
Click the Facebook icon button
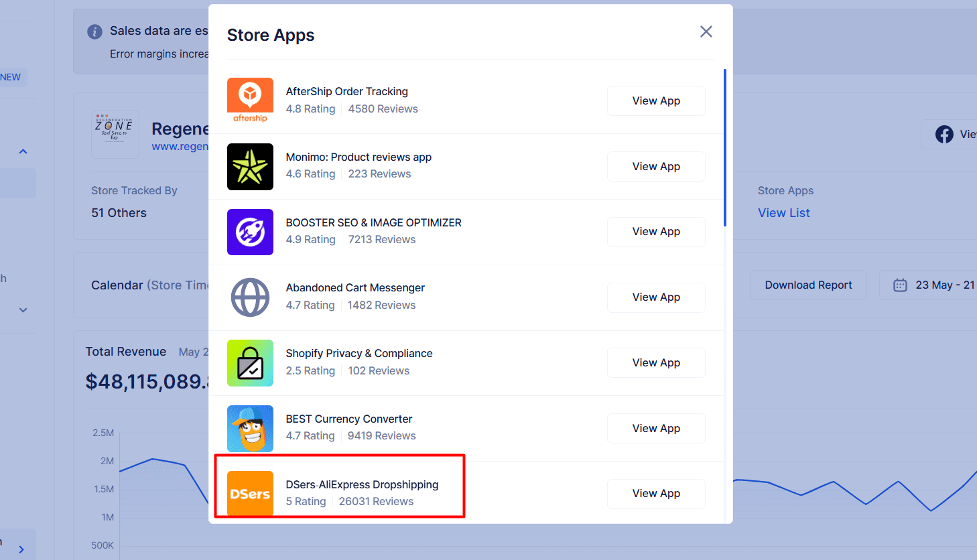(x=944, y=135)
